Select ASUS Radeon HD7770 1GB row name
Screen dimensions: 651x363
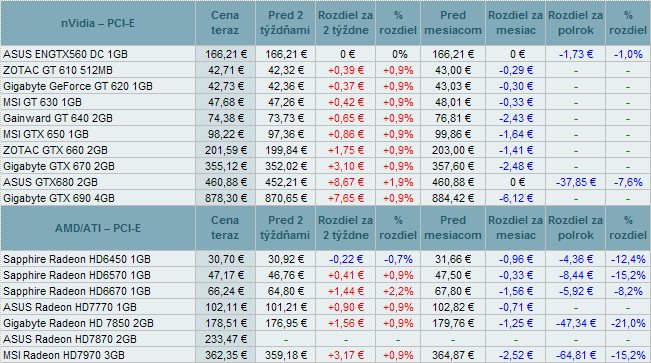[70, 307]
